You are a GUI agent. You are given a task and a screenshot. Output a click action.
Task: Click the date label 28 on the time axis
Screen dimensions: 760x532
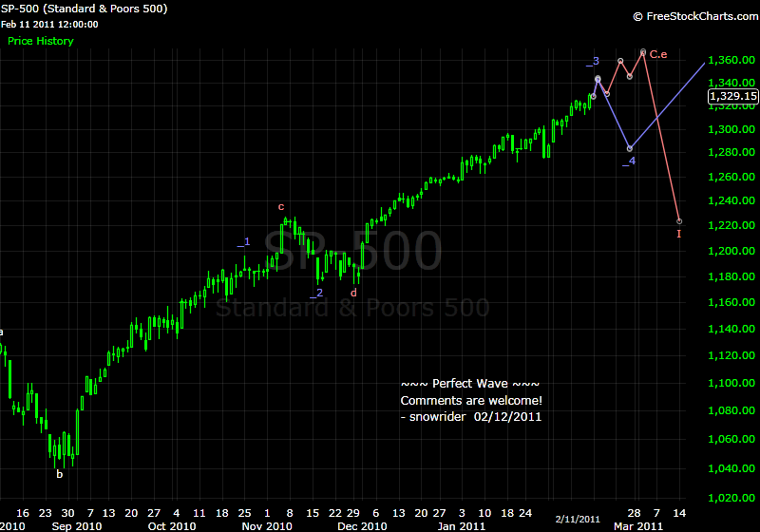click(x=634, y=513)
